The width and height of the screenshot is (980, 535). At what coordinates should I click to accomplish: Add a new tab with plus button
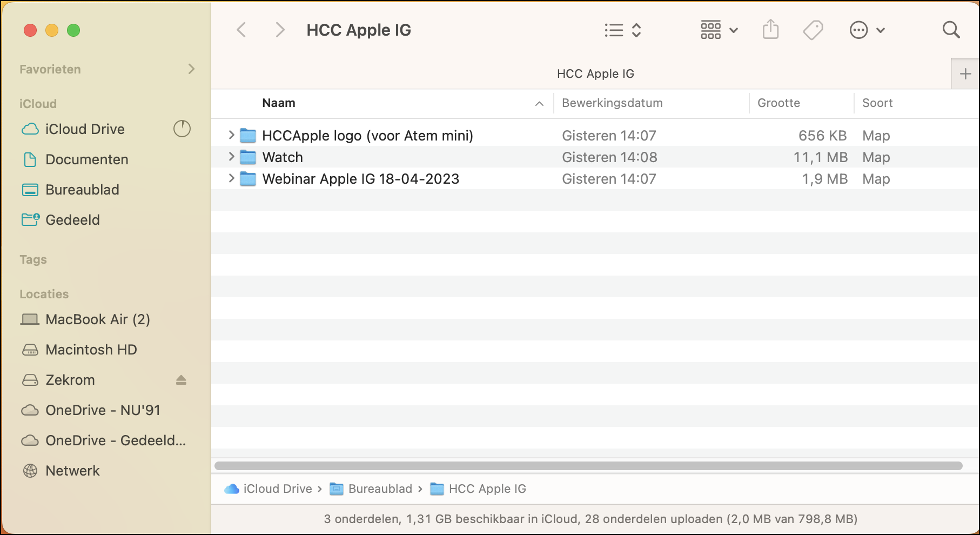(965, 74)
